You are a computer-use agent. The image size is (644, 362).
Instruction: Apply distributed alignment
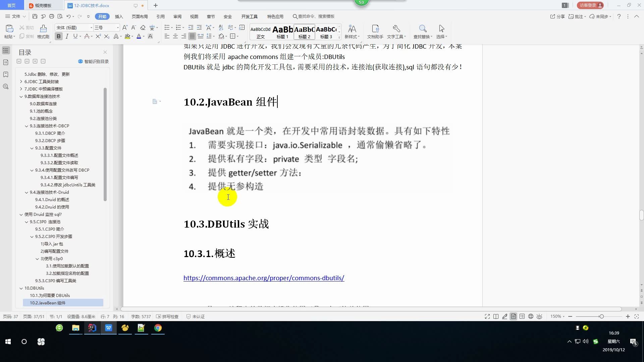[x=201, y=36]
